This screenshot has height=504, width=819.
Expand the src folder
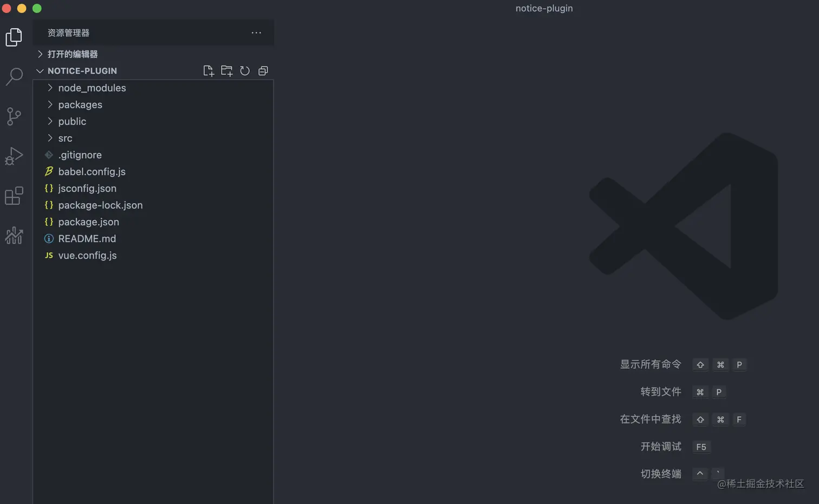pyautogui.click(x=153, y=138)
